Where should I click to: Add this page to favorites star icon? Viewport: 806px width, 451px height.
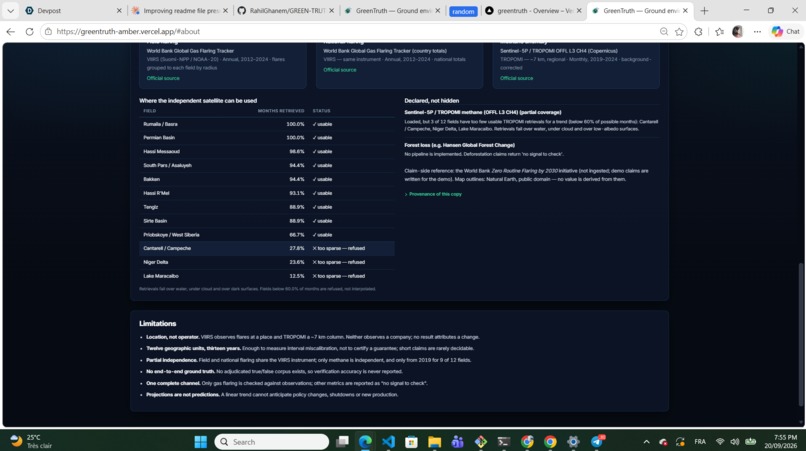tap(679, 31)
